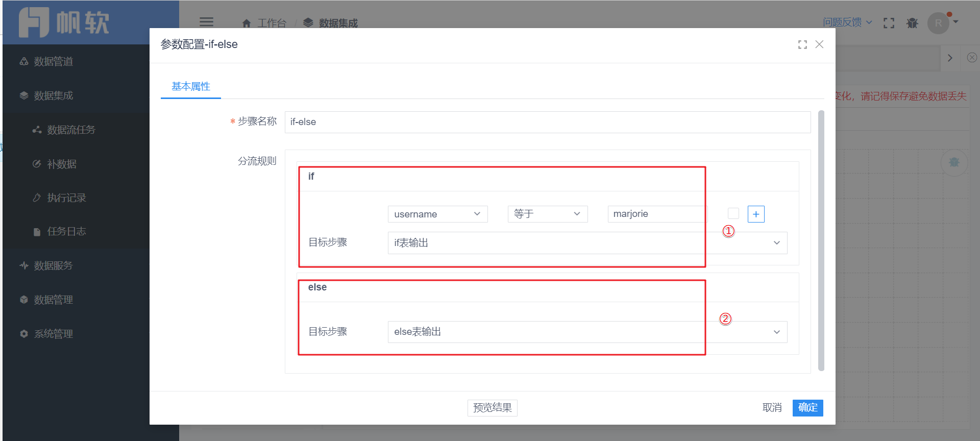Click 目标步骤 label beside else表输出
Image resolution: width=980 pixels, height=441 pixels.
point(328,332)
